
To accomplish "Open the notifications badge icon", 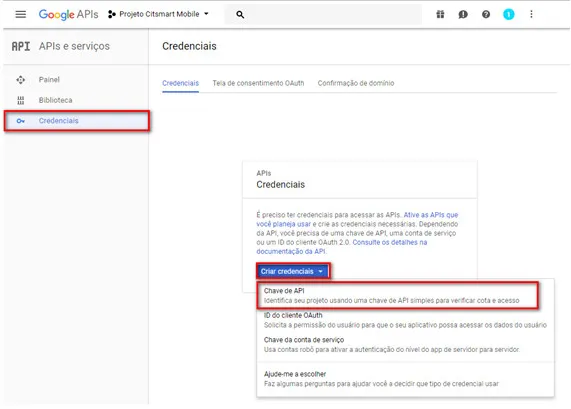I will [x=508, y=14].
